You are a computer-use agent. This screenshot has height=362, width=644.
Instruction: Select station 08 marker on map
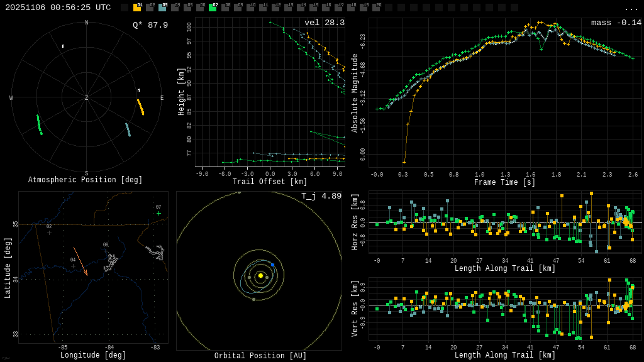[106, 251]
